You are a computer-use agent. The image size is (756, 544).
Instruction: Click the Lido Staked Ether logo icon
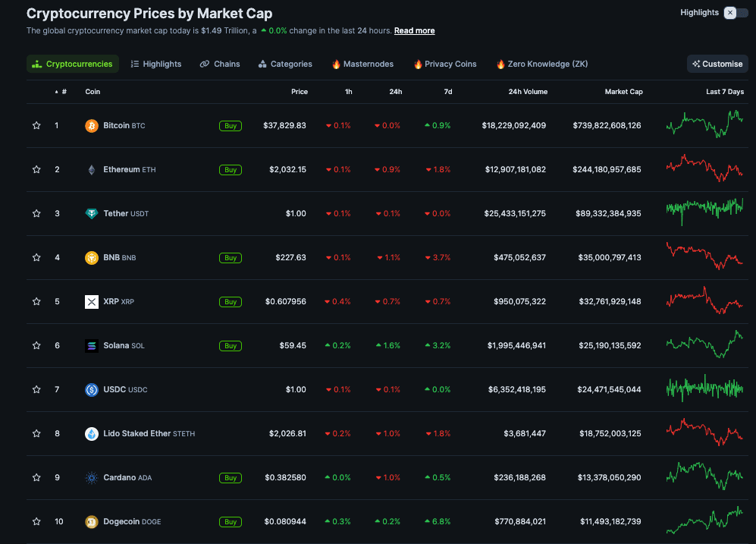coord(92,434)
